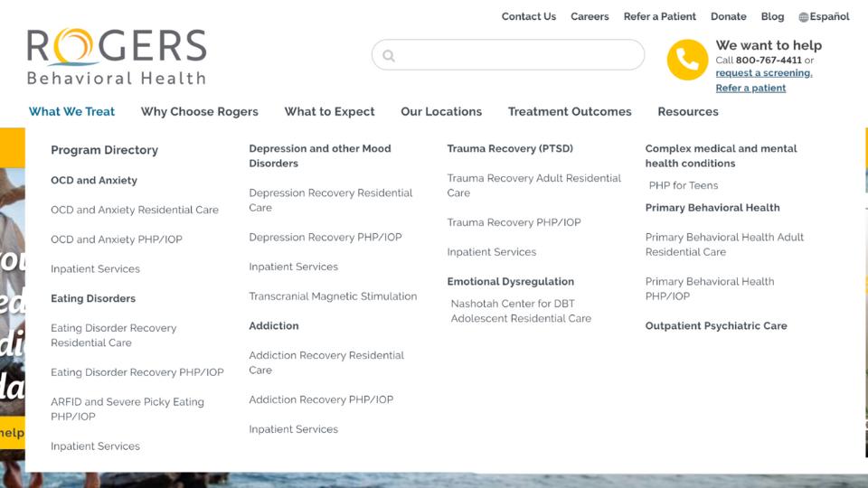This screenshot has width=868, height=488.
Task: Open the What to Expect menu
Action: point(329,111)
